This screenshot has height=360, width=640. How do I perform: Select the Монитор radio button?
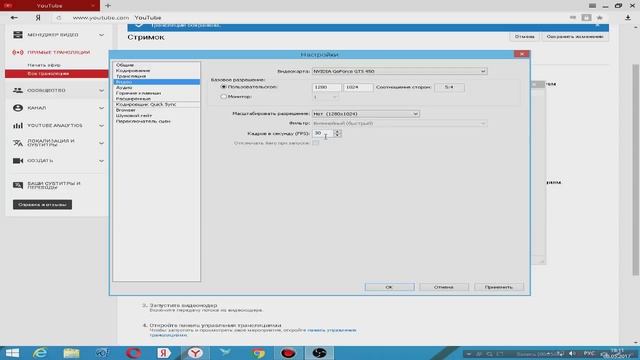pos(223,97)
